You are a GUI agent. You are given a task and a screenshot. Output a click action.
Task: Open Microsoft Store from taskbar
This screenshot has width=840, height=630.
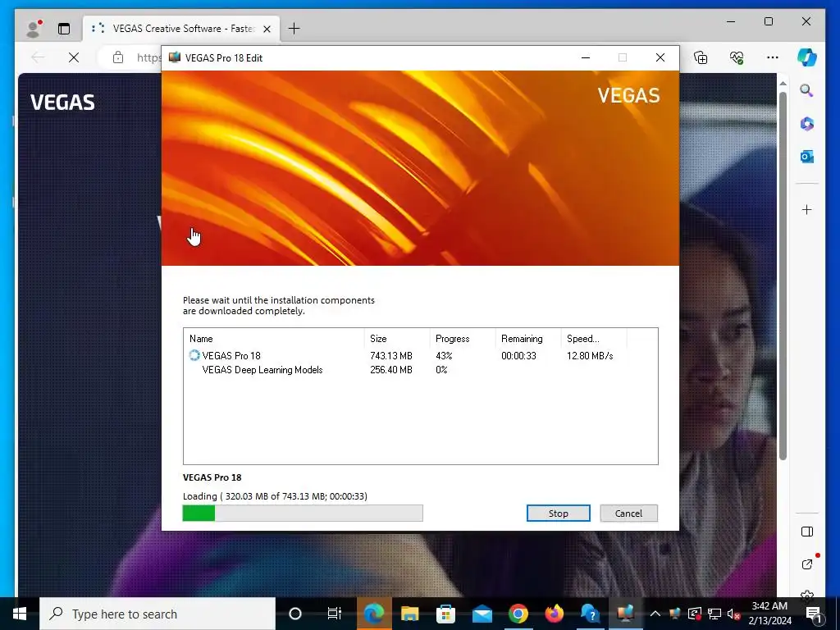tap(445, 614)
